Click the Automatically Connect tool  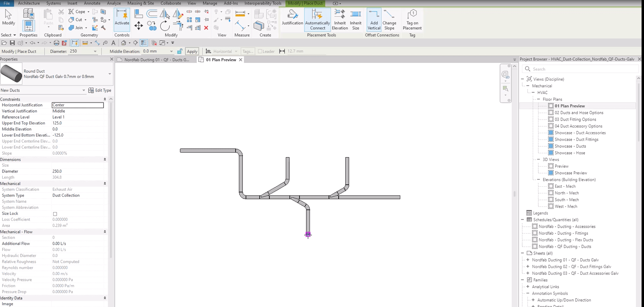click(317, 20)
